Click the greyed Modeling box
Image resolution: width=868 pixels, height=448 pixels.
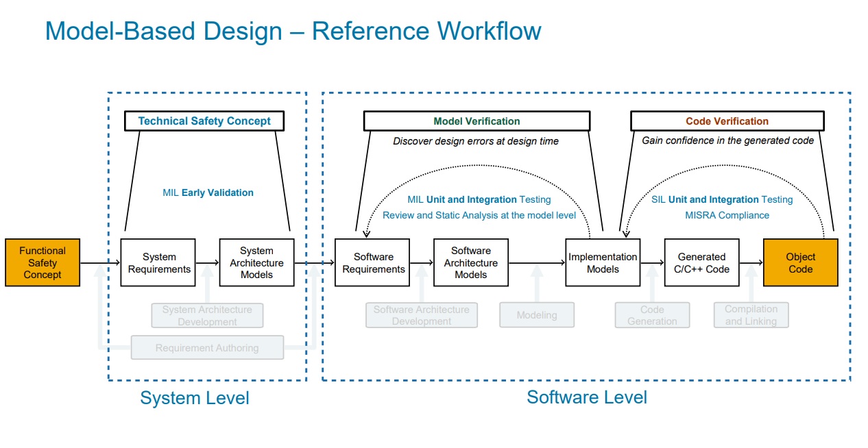pos(537,315)
